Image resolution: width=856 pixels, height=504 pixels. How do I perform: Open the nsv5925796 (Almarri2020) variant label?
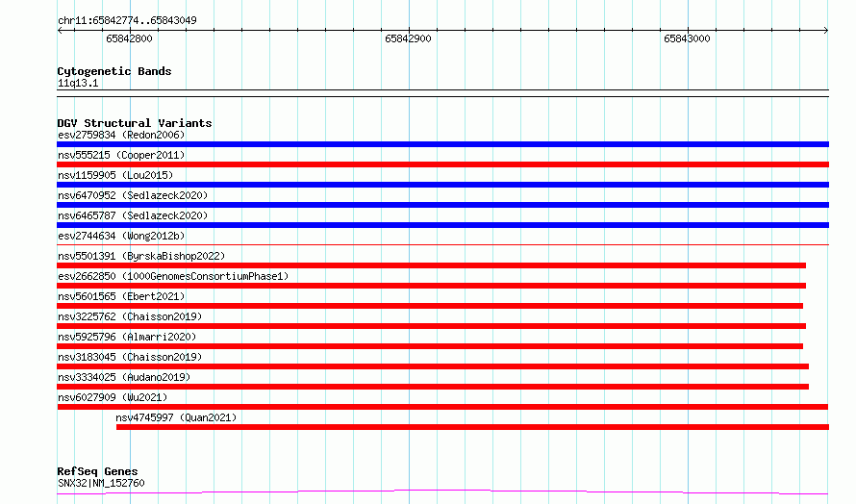127,337
